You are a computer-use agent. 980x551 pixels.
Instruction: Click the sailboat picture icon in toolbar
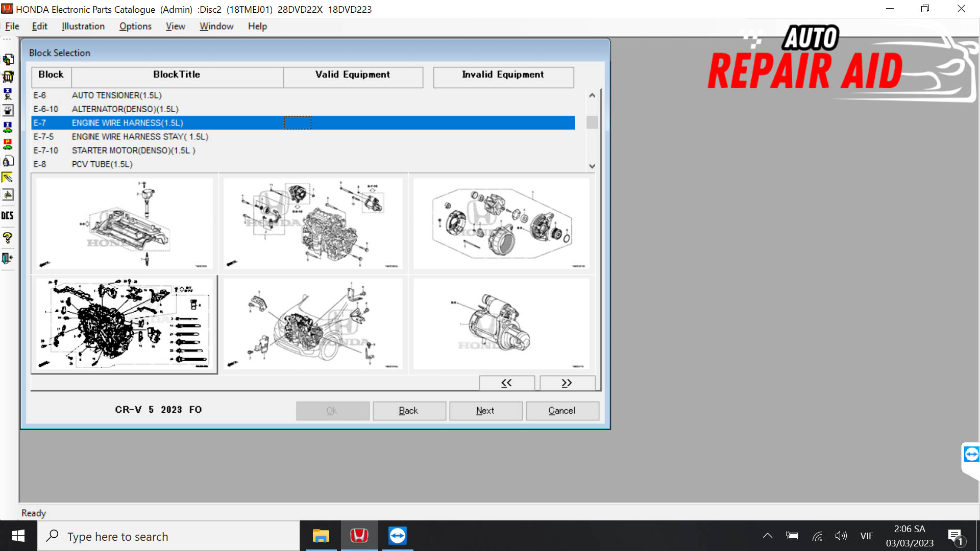coord(8,195)
